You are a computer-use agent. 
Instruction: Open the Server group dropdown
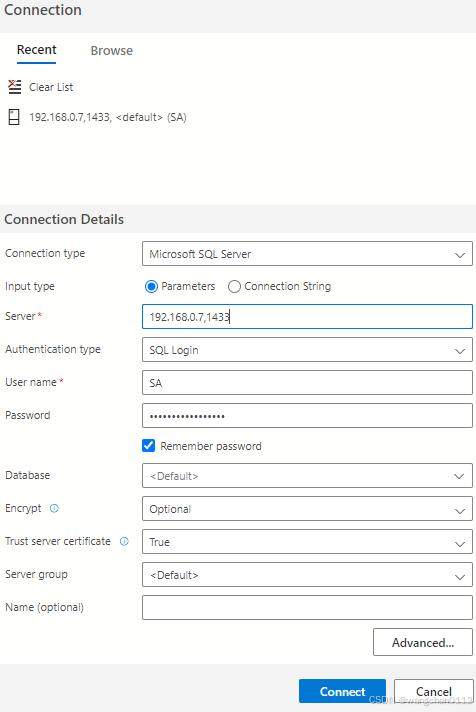coord(307,574)
